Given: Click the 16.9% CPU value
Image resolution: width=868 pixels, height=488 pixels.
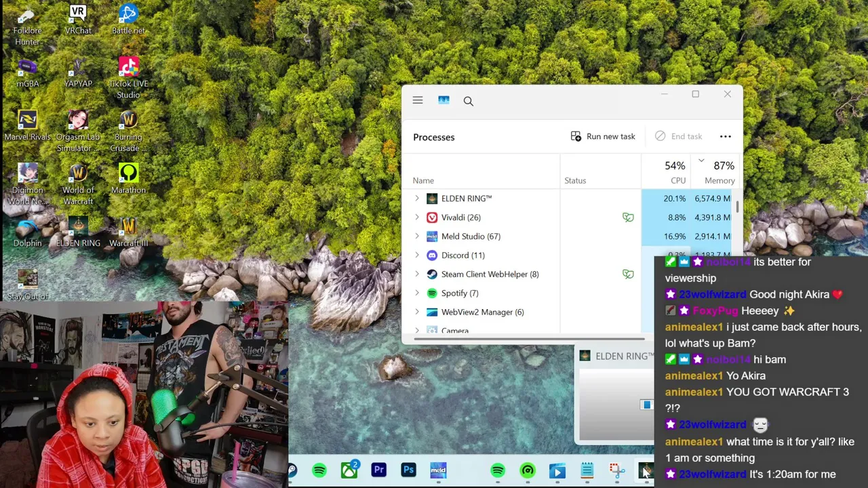Looking at the screenshot, I should click(x=675, y=237).
